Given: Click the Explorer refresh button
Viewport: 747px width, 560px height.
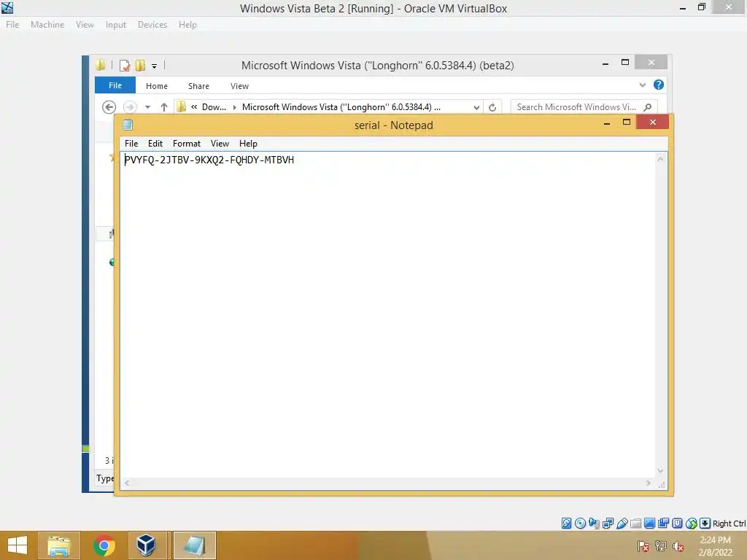Looking at the screenshot, I should coord(492,107).
